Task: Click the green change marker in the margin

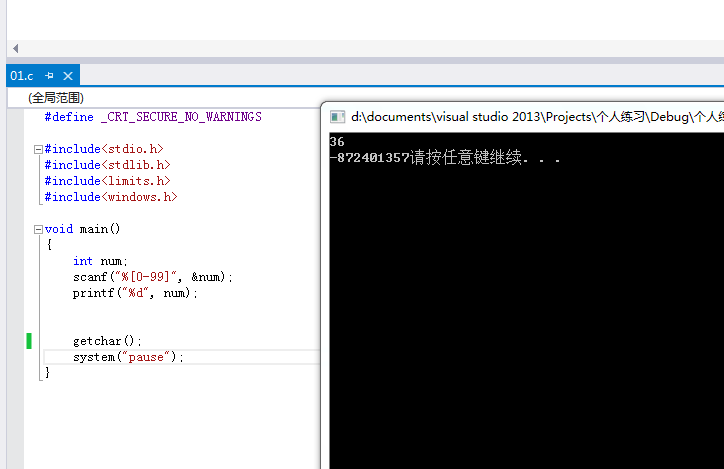Action: 29,341
